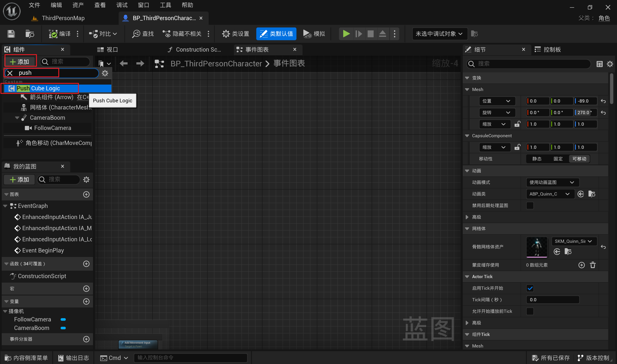The height and width of the screenshot is (364, 617).
Task: Open the 工具 menu
Action: click(x=165, y=5)
